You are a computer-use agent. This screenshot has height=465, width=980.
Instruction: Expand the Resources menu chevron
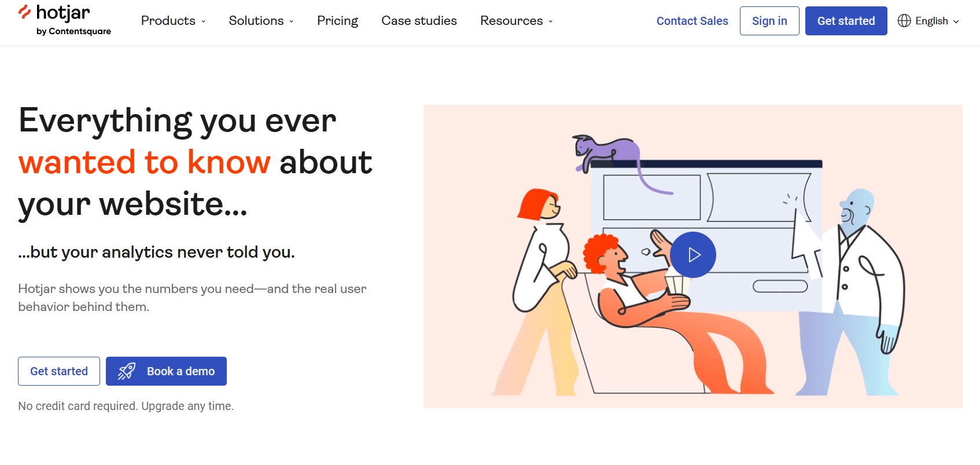[x=551, y=21]
